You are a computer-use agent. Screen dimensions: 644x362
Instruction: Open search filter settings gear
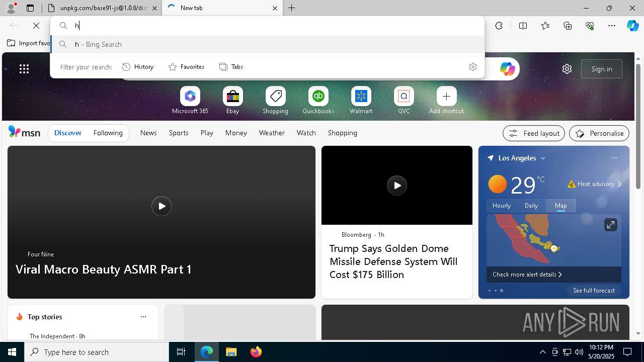tap(472, 67)
